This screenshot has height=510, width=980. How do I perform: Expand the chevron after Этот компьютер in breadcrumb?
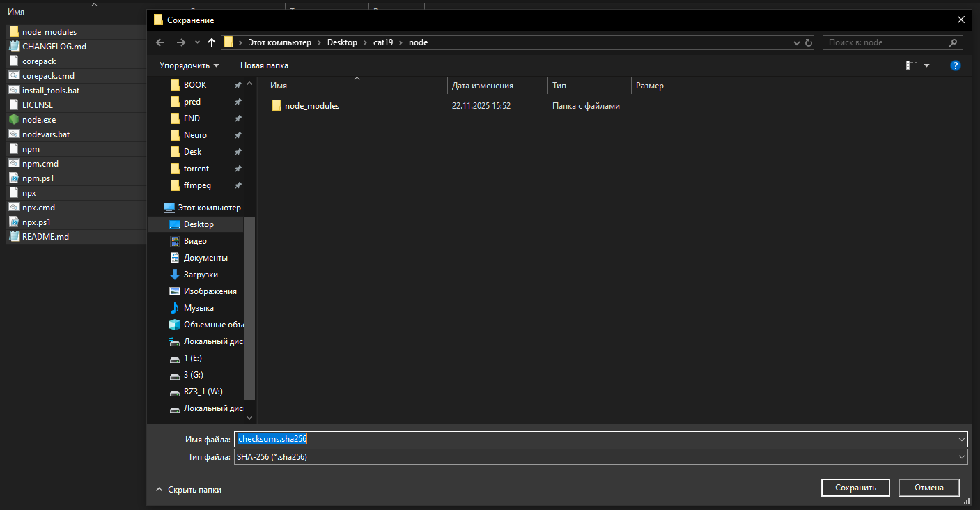[x=320, y=42]
